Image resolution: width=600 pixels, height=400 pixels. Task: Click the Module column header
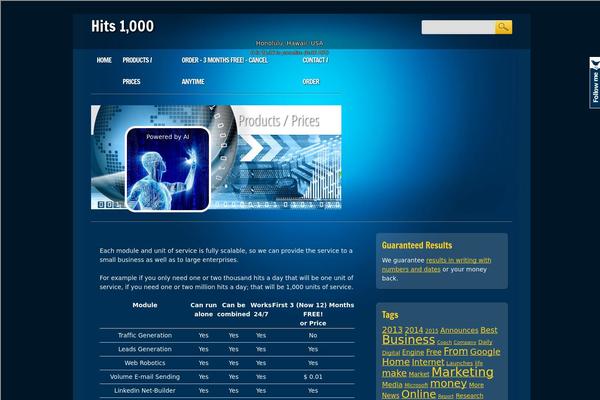tap(145, 305)
